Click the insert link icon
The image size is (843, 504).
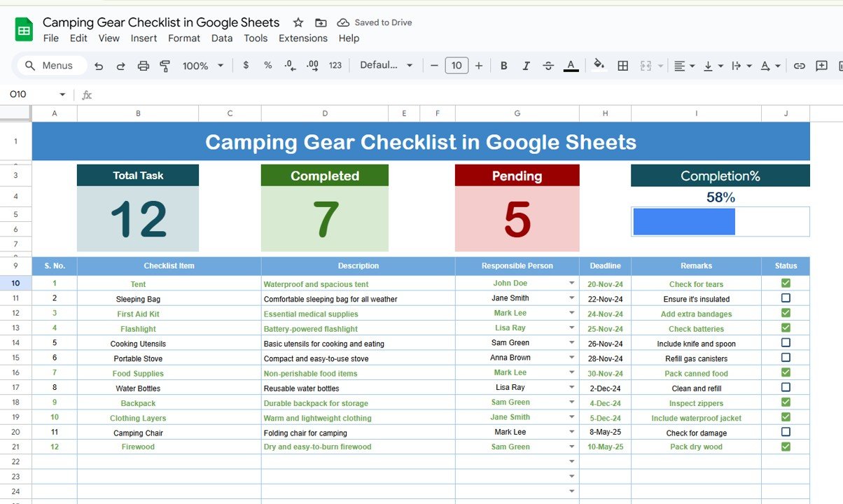coord(800,66)
